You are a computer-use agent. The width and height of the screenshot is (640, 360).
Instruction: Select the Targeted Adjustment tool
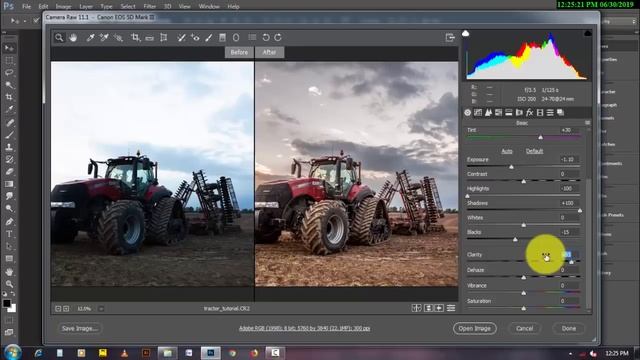118,38
